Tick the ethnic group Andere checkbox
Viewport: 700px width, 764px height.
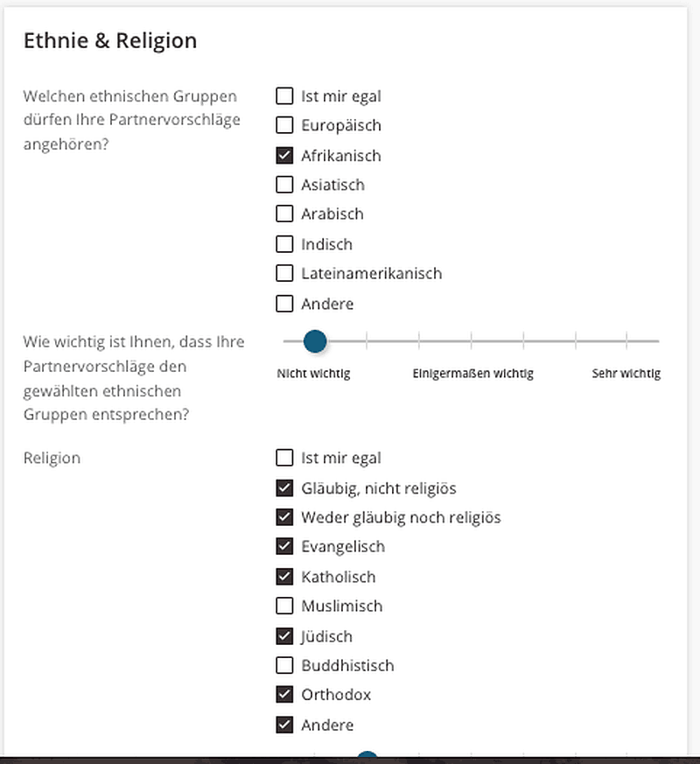tap(284, 304)
